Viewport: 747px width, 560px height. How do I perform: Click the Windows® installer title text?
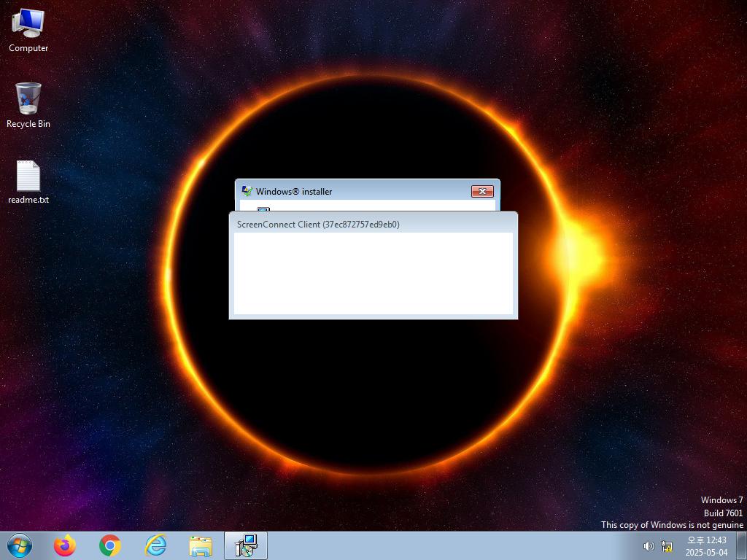294,192
